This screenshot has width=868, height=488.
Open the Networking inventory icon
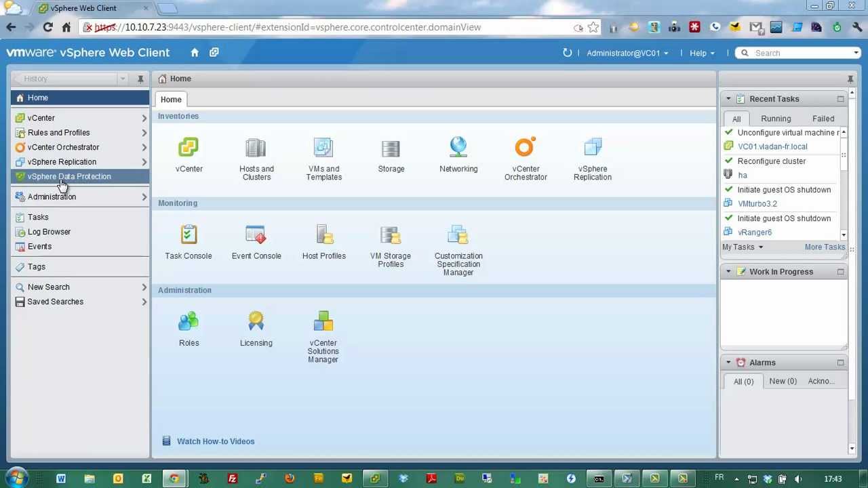point(458,148)
